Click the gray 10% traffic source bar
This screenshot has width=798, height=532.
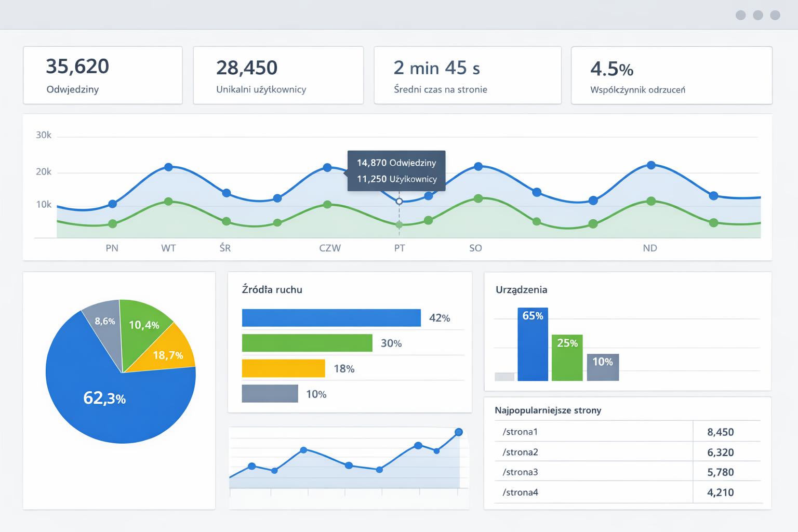[270, 394]
